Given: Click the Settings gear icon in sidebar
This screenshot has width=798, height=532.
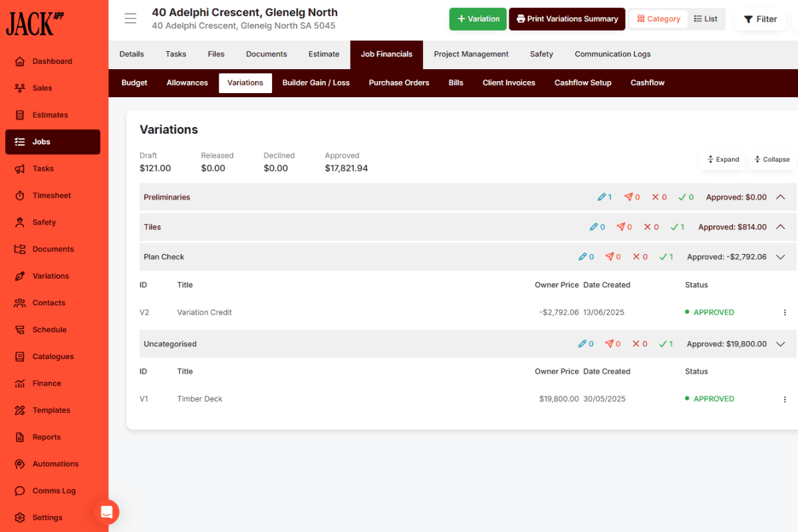Looking at the screenshot, I should click(20, 517).
